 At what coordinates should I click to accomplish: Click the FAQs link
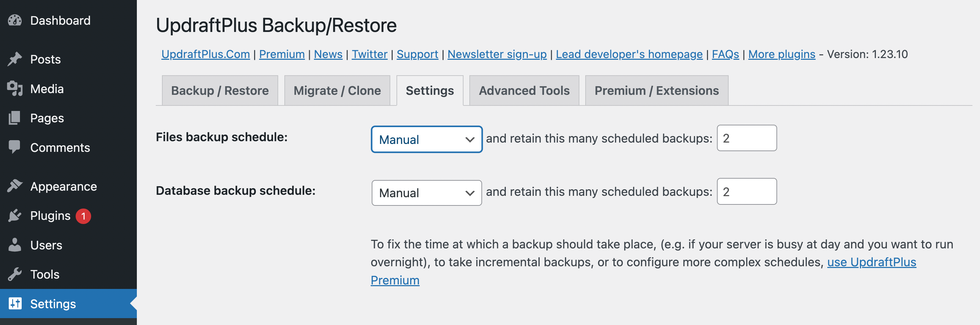[725, 54]
